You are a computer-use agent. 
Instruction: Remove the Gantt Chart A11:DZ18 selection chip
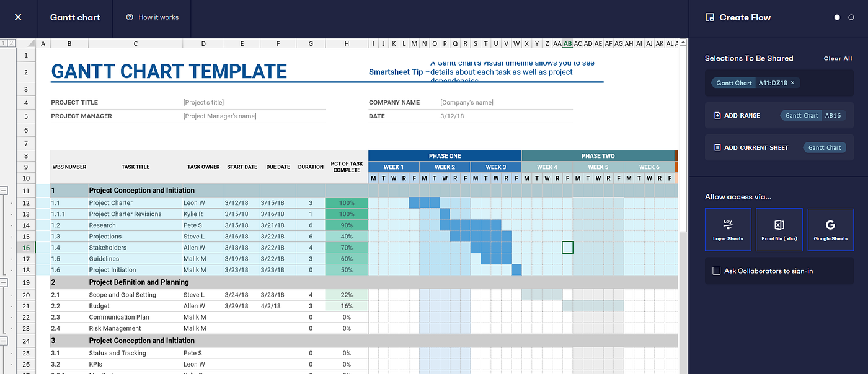[x=792, y=83]
